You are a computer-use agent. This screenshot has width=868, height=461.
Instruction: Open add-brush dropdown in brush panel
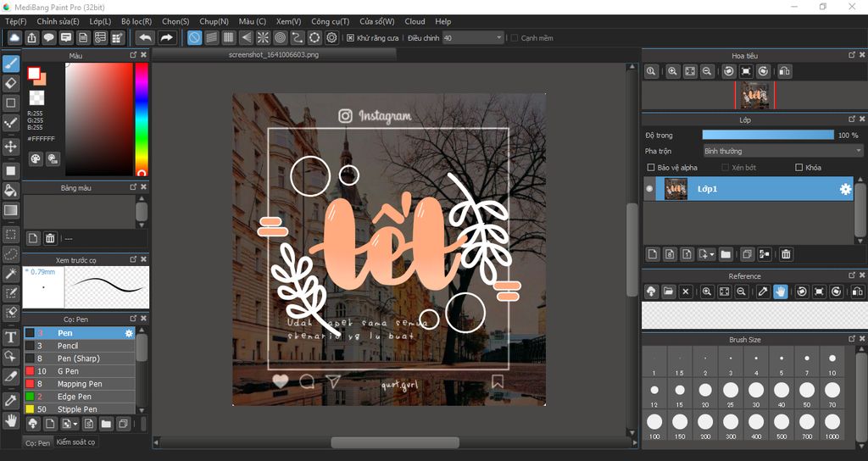[x=75, y=425]
